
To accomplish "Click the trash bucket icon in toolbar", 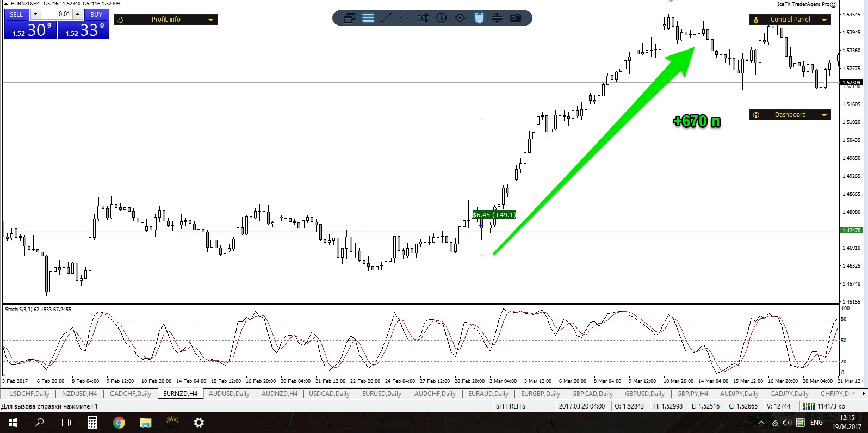I will click(x=479, y=18).
